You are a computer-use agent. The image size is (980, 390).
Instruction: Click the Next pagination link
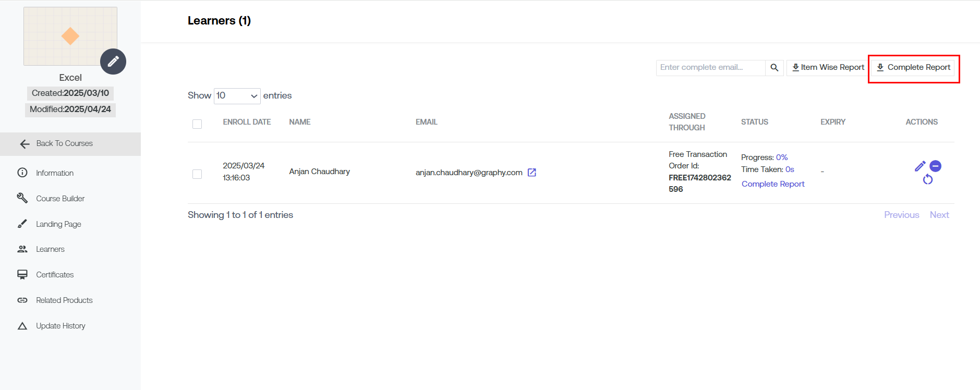coord(939,215)
